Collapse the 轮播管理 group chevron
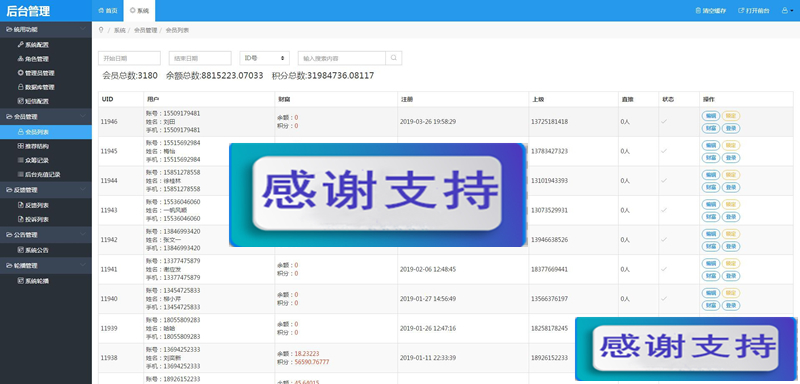 coord(83,265)
